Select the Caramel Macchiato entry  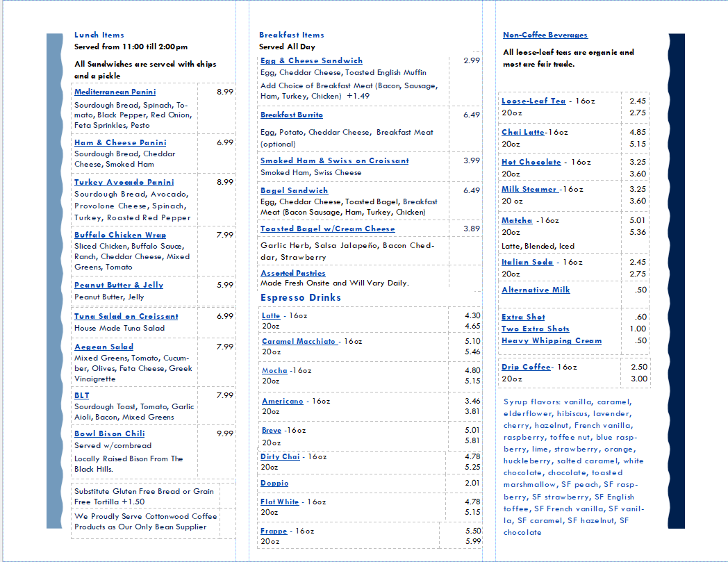tap(299, 341)
